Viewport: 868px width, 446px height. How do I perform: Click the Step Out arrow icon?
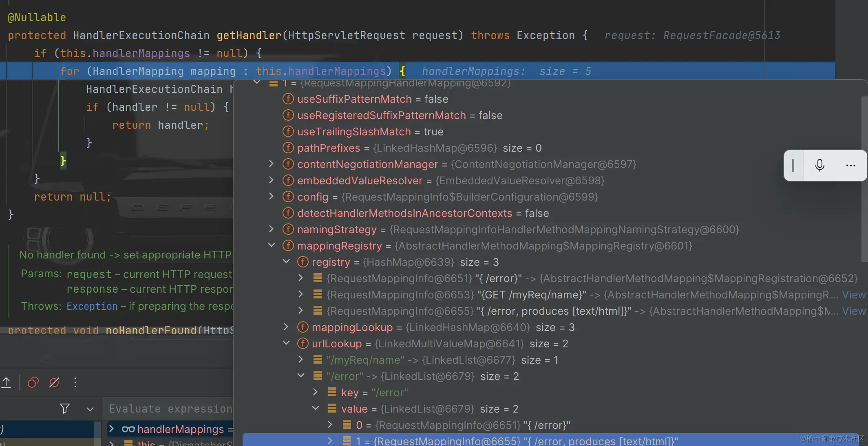pos(7,382)
